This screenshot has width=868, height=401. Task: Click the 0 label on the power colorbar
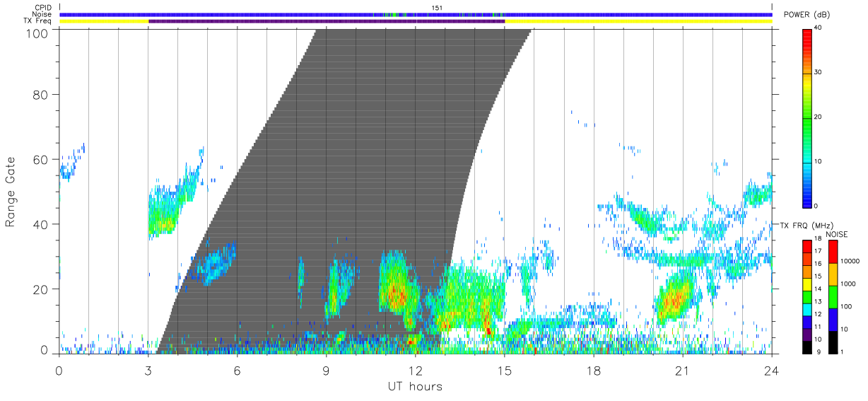click(814, 206)
